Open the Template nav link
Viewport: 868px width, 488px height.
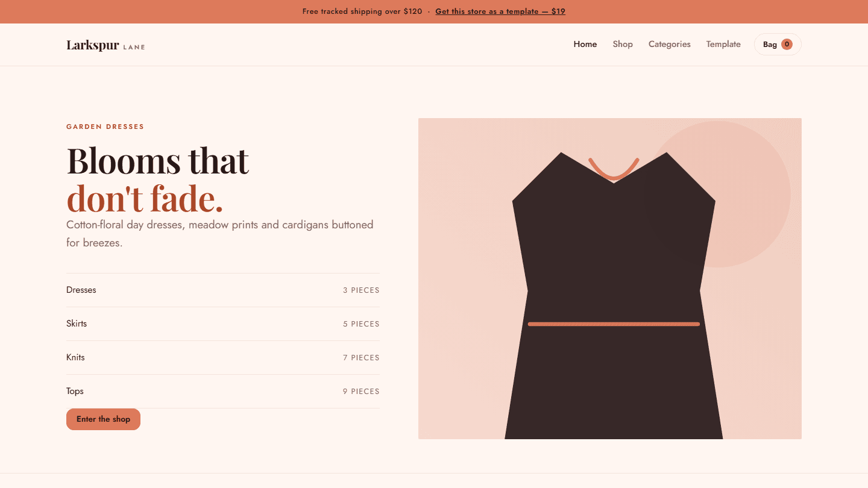pyautogui.click(x=723, y=44)
